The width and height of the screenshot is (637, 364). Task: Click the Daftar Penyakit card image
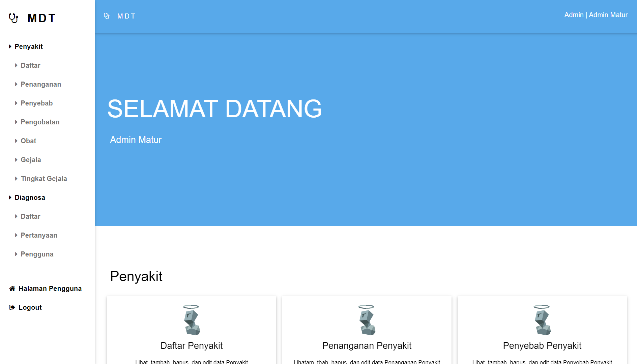tap(192, 320)
